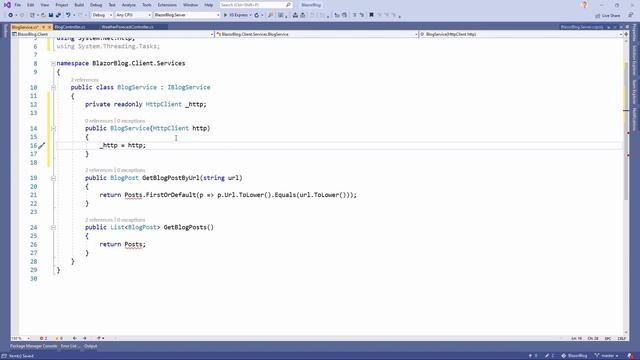Click the notifications bell icon in status bar
The image size is (640, 360).
tap(631, 356)
